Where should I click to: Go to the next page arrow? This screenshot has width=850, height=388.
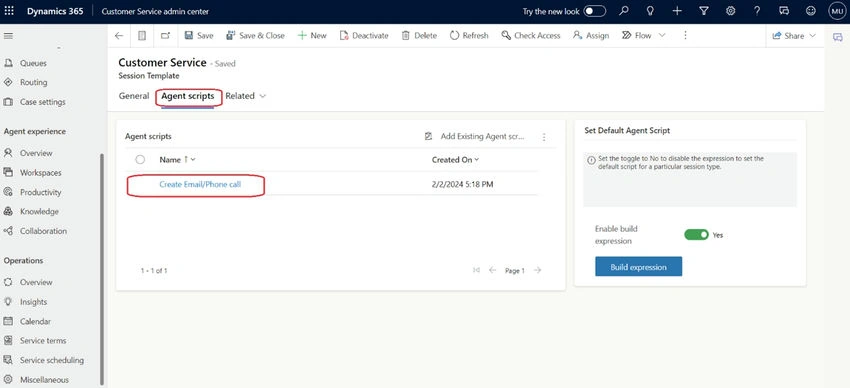tap(537, 270)
